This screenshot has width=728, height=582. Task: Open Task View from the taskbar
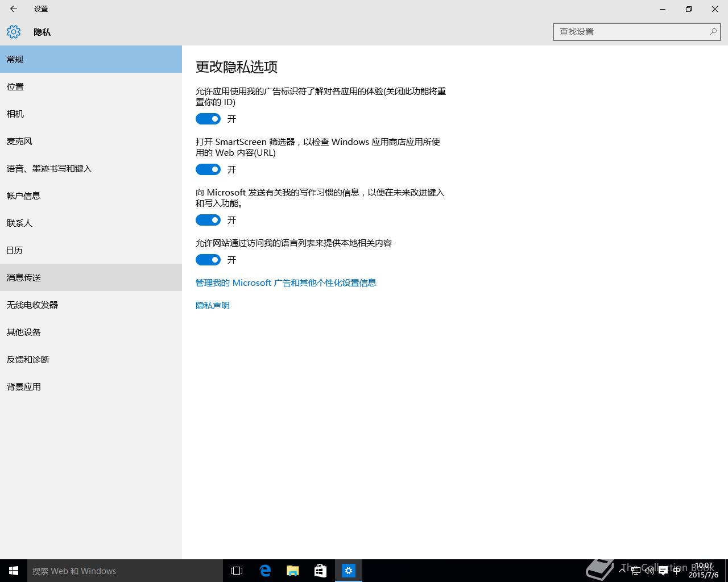tap(237, 571)
